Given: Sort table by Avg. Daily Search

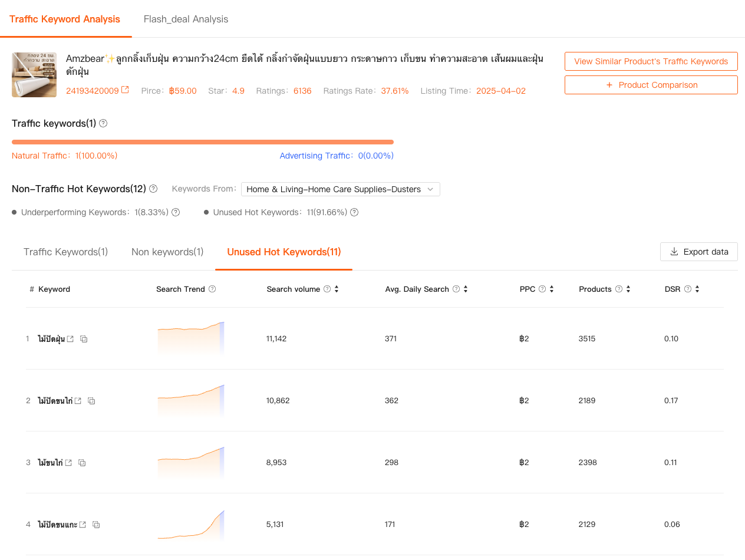Looking at the screenshot, I should (x=466, y=289).
